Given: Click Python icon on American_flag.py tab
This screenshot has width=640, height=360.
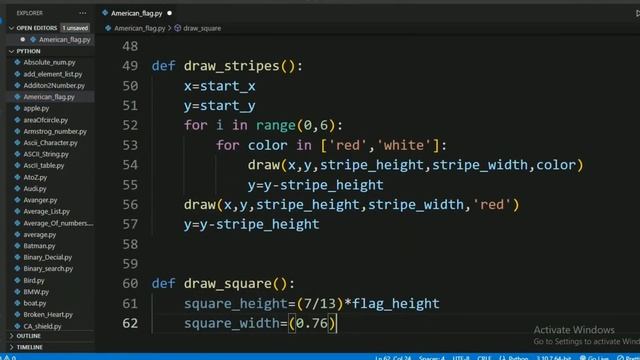Looking at the screenshot, I should (x=105, y=13).
